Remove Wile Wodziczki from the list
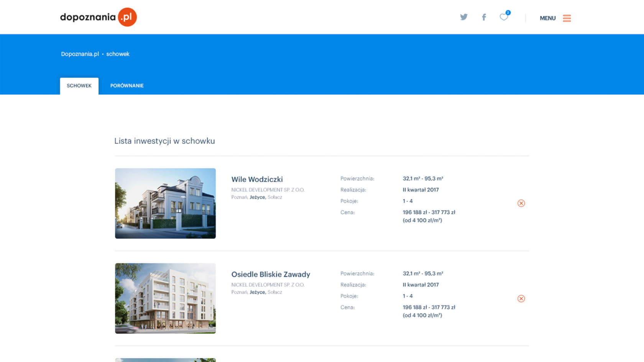The height and width of the screenshot is (362, 644). (x=521, y=203)
